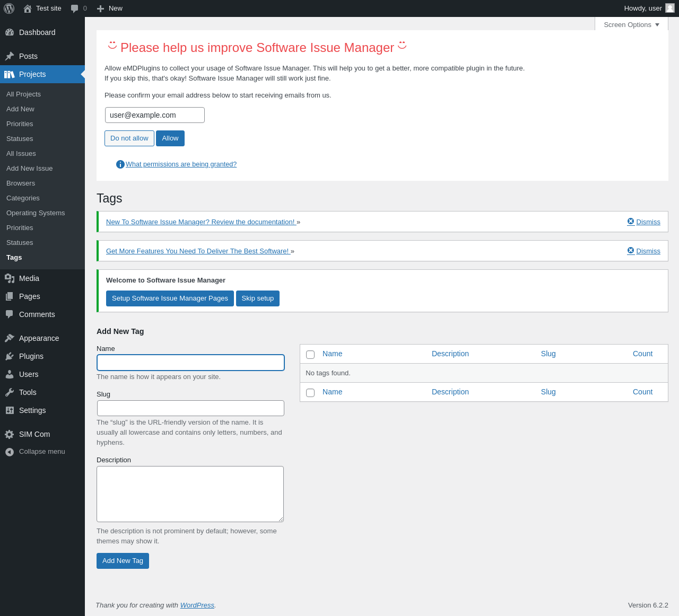Click Howdy, user account text
Screen dimensions: 679x616
pos(643,8)
